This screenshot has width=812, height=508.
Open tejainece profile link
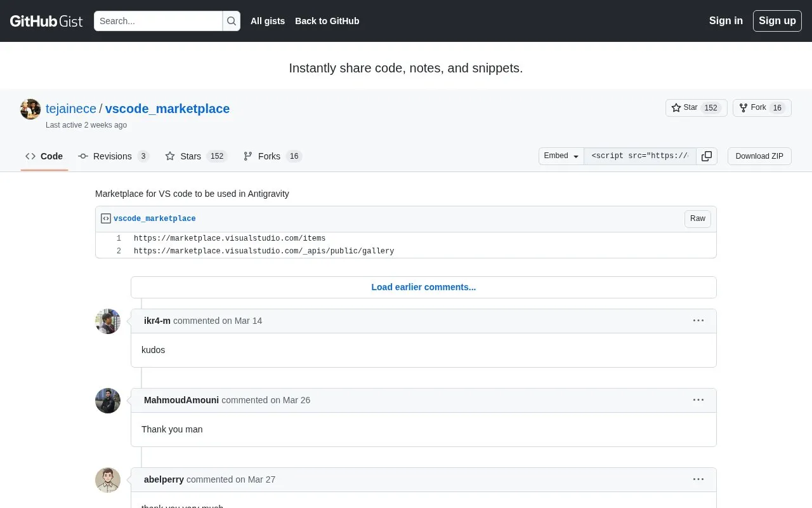pos(71,109)
